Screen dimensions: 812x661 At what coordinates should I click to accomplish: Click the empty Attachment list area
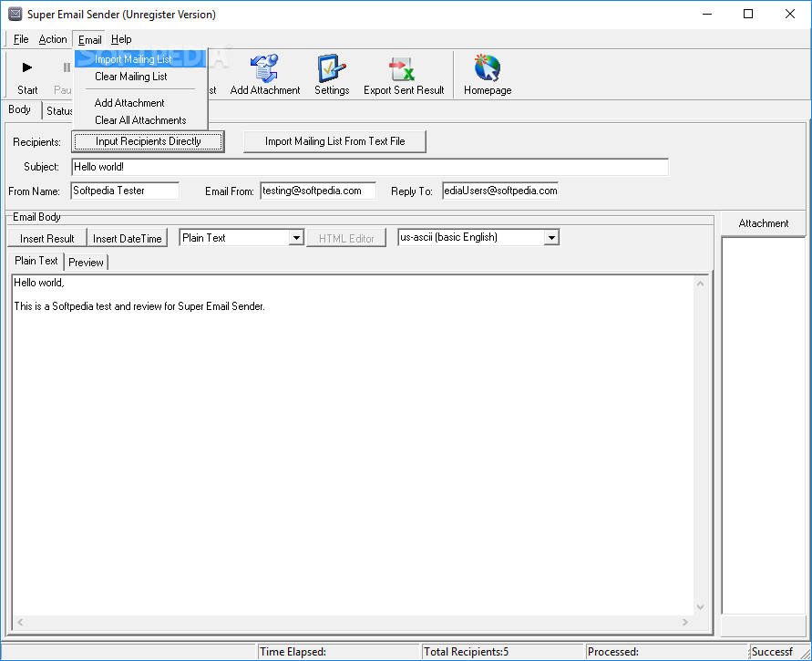tap(764, 425)
